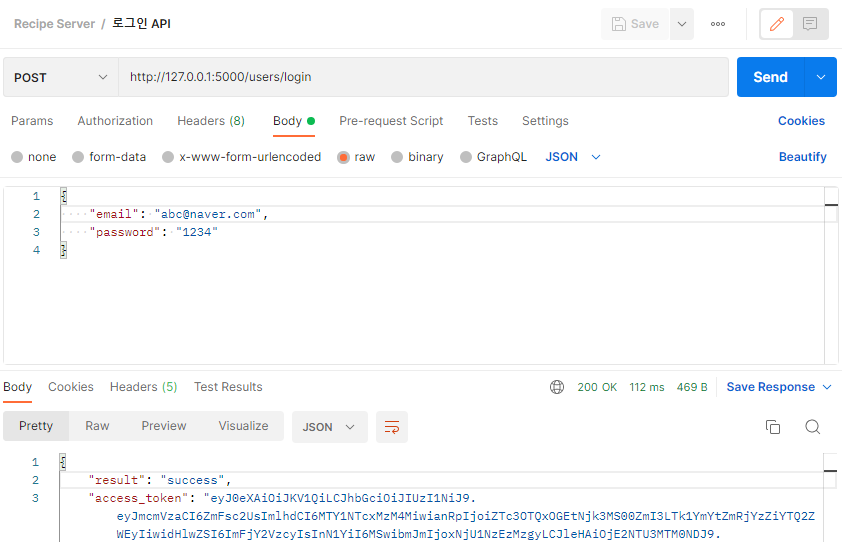Switch to response Body tab

coord(18,387)
